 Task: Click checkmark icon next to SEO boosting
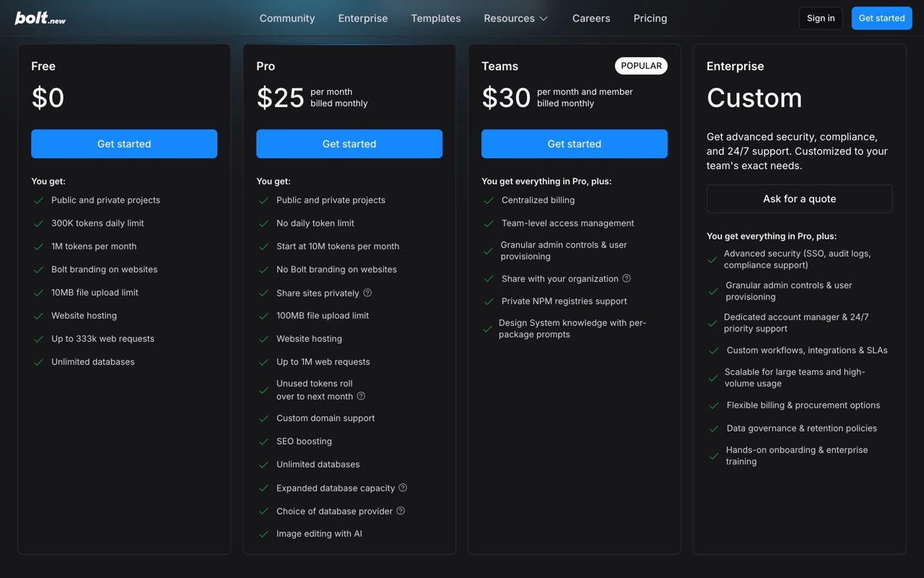[263, 441]
